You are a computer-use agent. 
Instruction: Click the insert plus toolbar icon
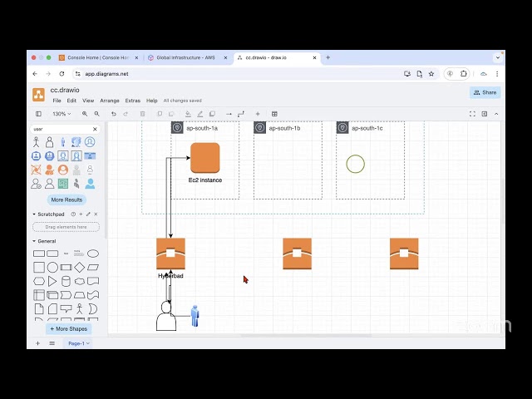(x=258, y=114)
